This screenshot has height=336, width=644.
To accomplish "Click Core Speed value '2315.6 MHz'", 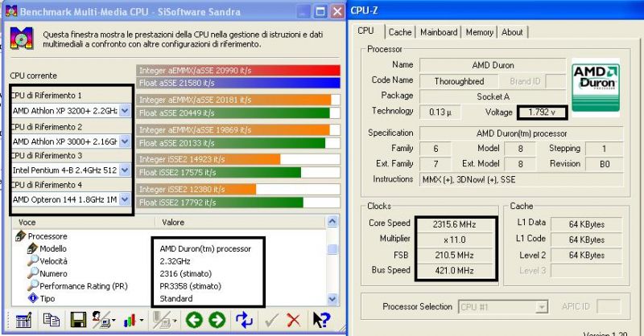I will click(454, 224).
